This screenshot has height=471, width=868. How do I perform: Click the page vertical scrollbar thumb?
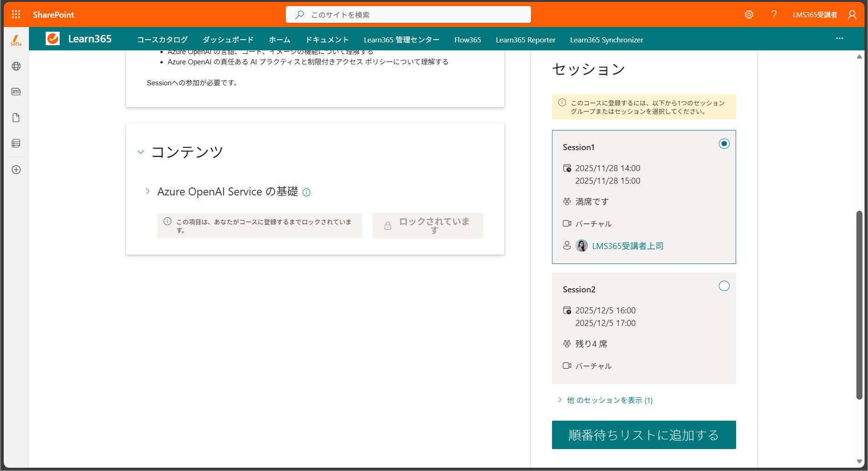point(859,305)
